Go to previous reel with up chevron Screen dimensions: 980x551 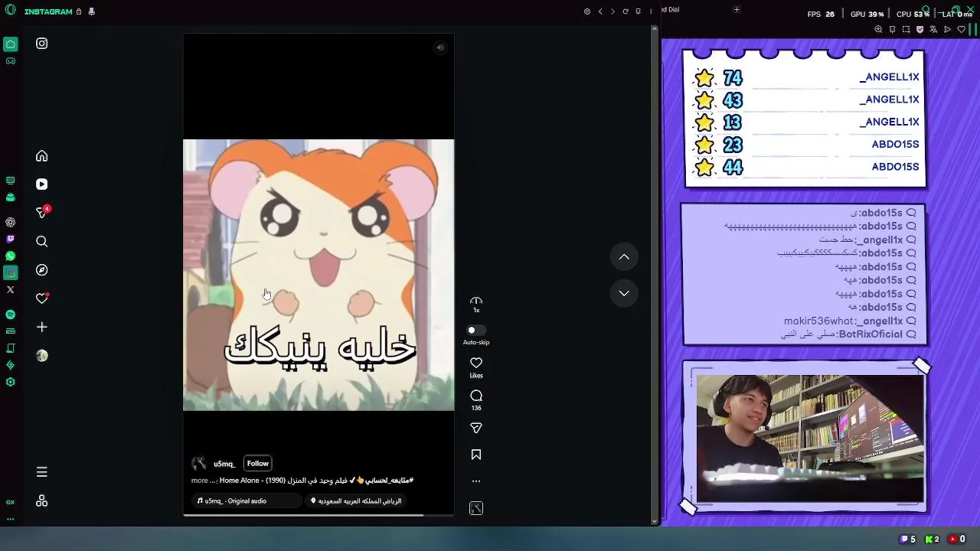coord(624,257)
